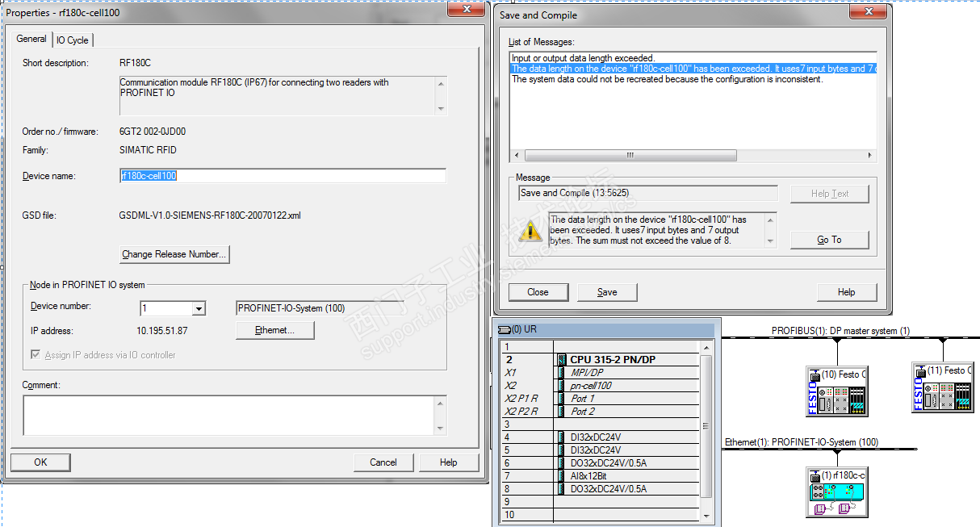Click down arrow of rack table scrollbar
980x527 pixels.
click(706, 517)
